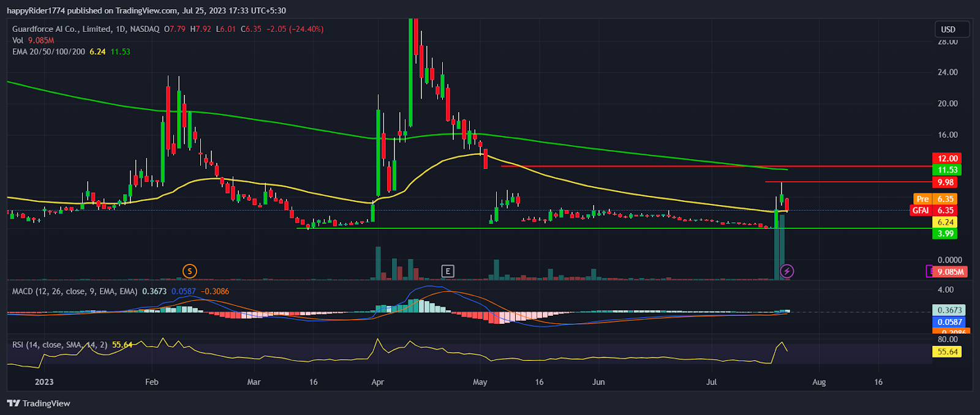Click the yellow EMA value 6.24 in the legend
Viewport: 980px width, 415px height.
coord(97,52)
